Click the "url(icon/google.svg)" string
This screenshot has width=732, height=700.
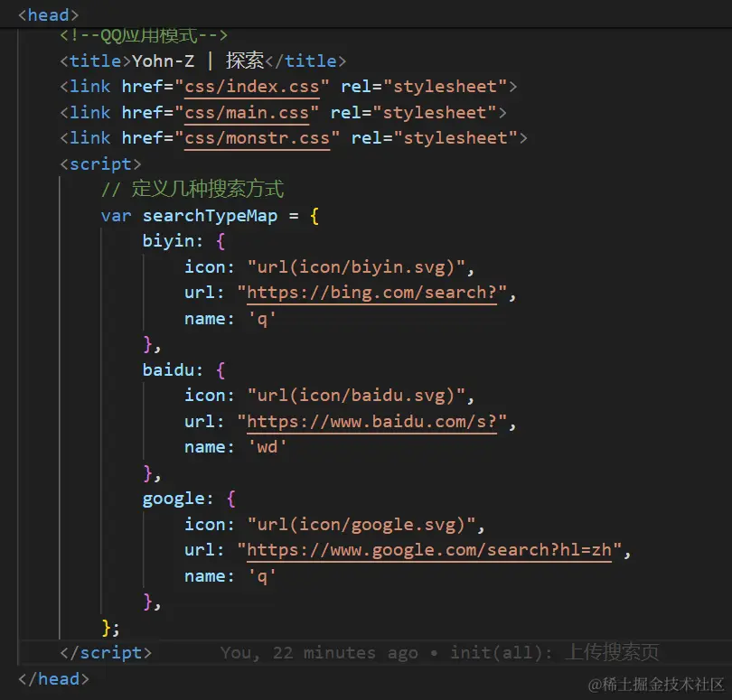tap(361, 525)
